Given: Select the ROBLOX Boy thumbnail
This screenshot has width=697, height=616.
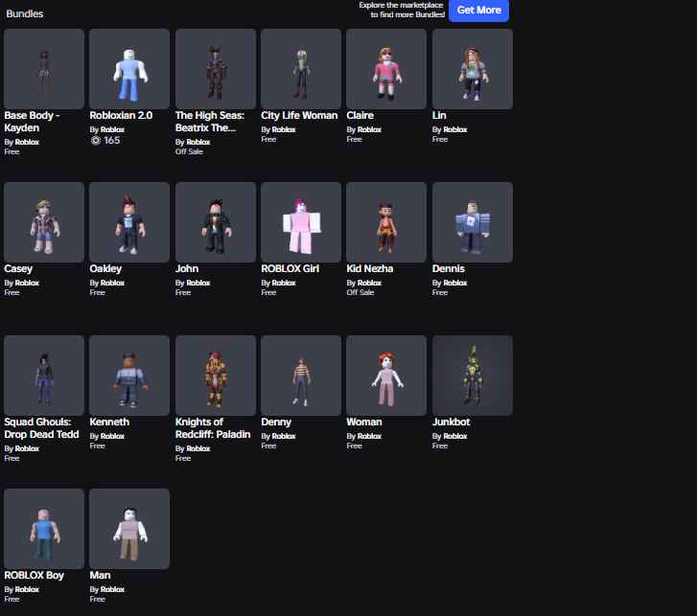Looking at the screenshot, I should point(44,529).
